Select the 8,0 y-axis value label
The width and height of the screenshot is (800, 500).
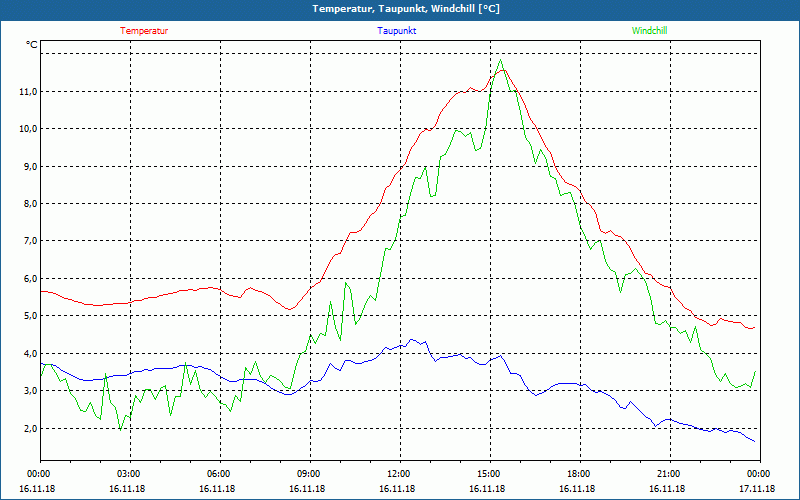pyautogui.click(x=27, y=204)
